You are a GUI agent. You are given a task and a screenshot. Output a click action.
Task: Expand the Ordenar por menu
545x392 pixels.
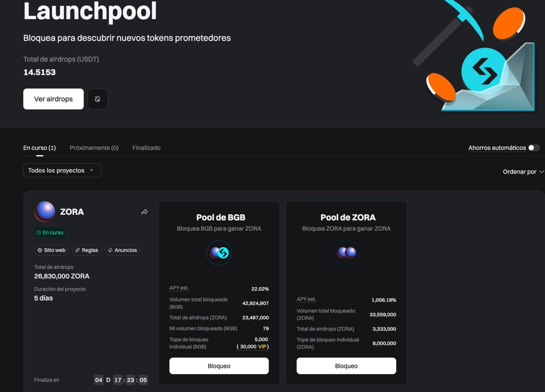(x=523, y=172)
